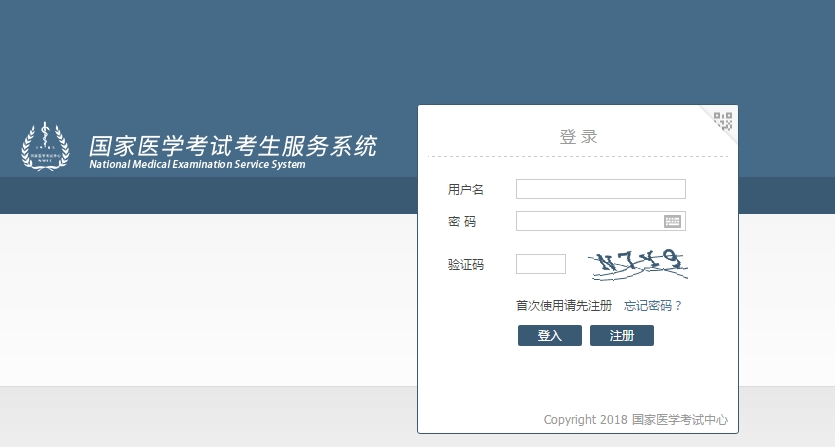This screenshot has width=835, height=447.
Task: Click the medical examination emblem logo
Action: (46, 147)
